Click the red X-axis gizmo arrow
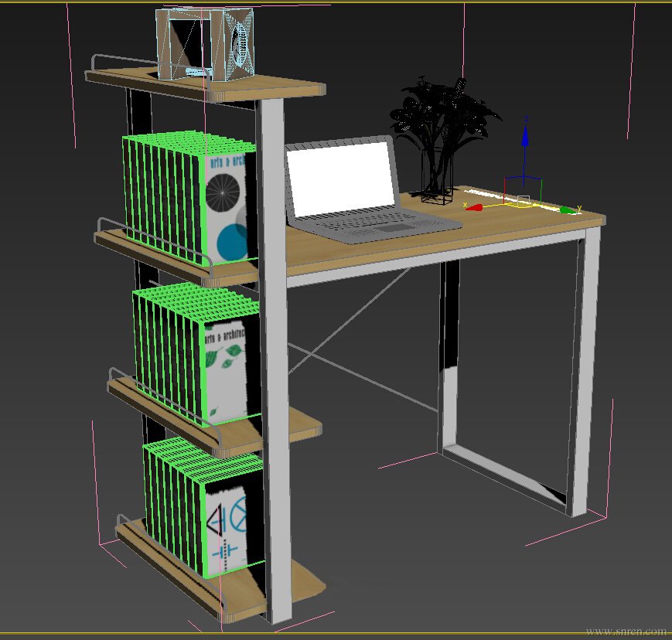 (474, 208)
